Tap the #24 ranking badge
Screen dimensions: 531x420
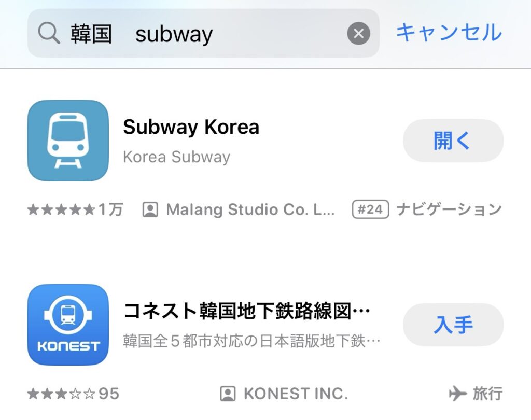370,209
